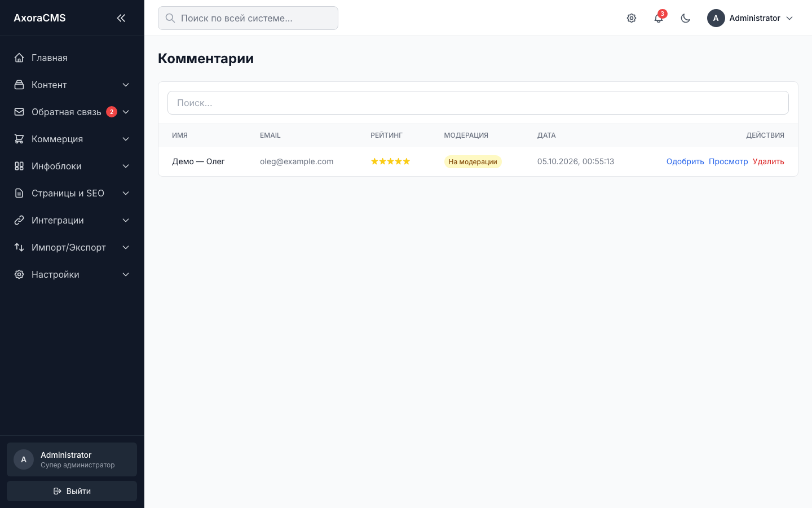This screenshot has height=508, width=812.
Task: Click the arrows icon for Импорт/Экспорт
Action: click(x=19, y=247)
